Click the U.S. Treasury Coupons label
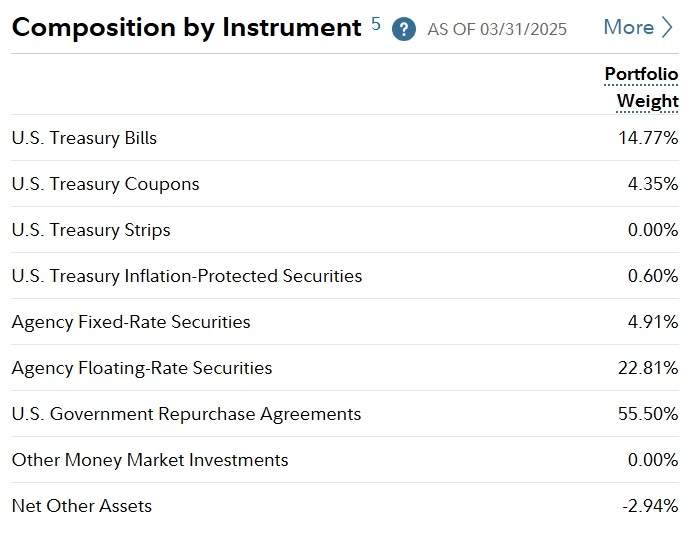The width and height of the screenshot is (696, 544). (x=105, y=184)
